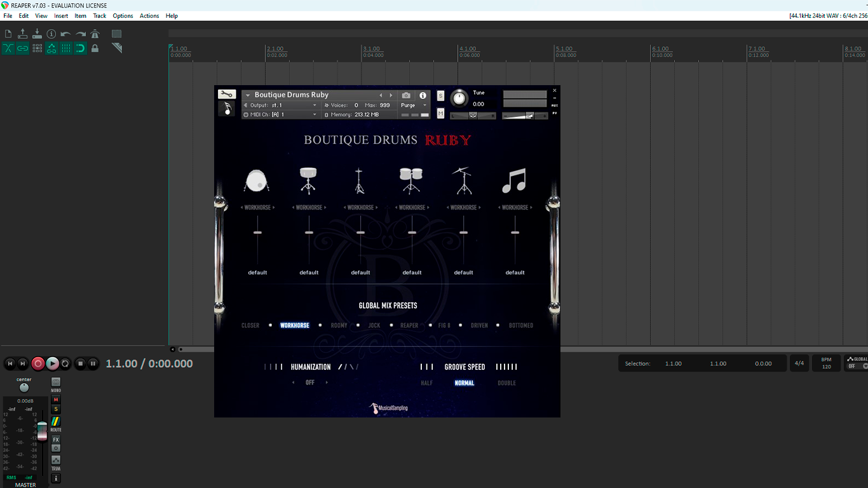The width and height of the screenshot is (868, 488).
Task: Click the transport Play button
Action: 52,363
